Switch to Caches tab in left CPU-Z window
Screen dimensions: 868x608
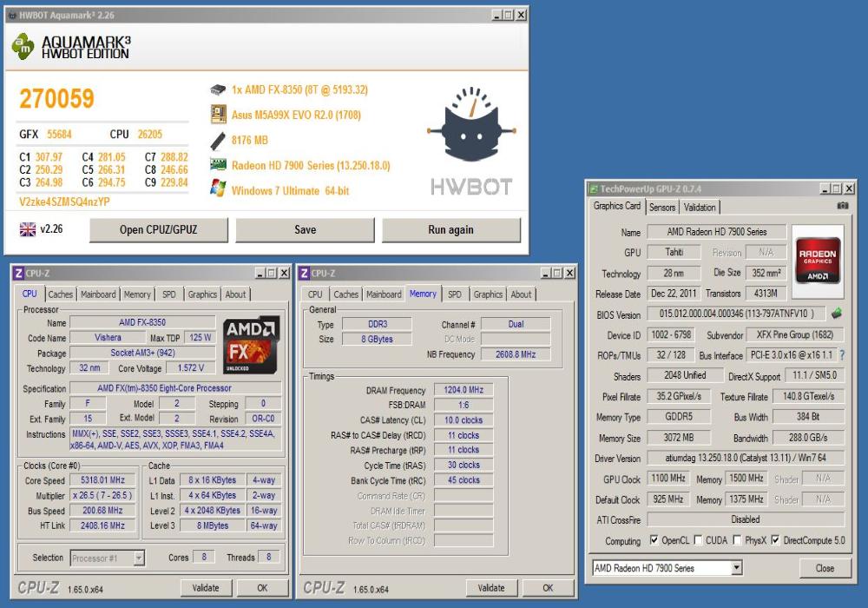point(61,294)
